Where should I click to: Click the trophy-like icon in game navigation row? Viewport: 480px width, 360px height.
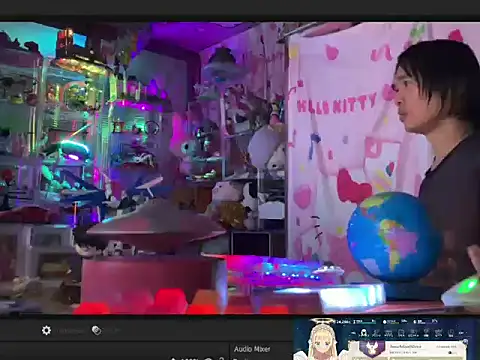(426, 333)
